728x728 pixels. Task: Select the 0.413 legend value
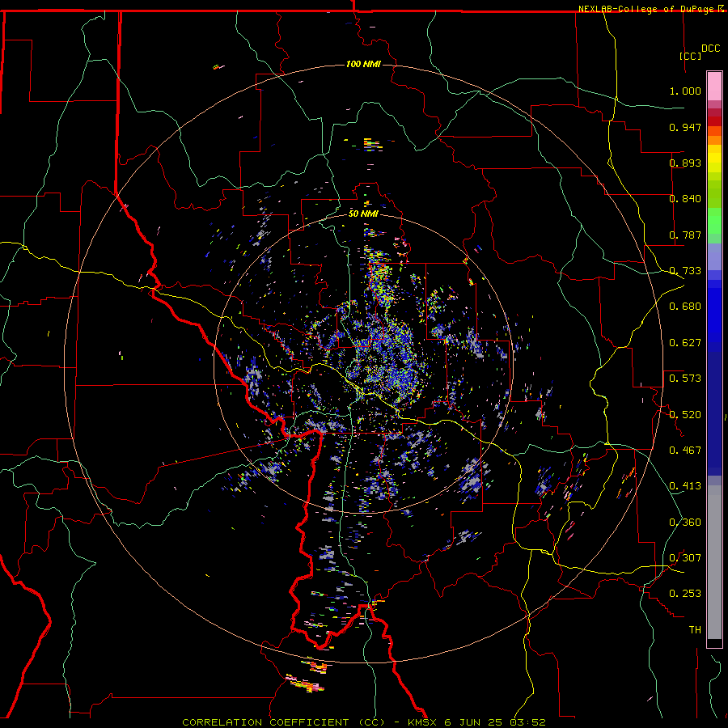tap(685, 486)
